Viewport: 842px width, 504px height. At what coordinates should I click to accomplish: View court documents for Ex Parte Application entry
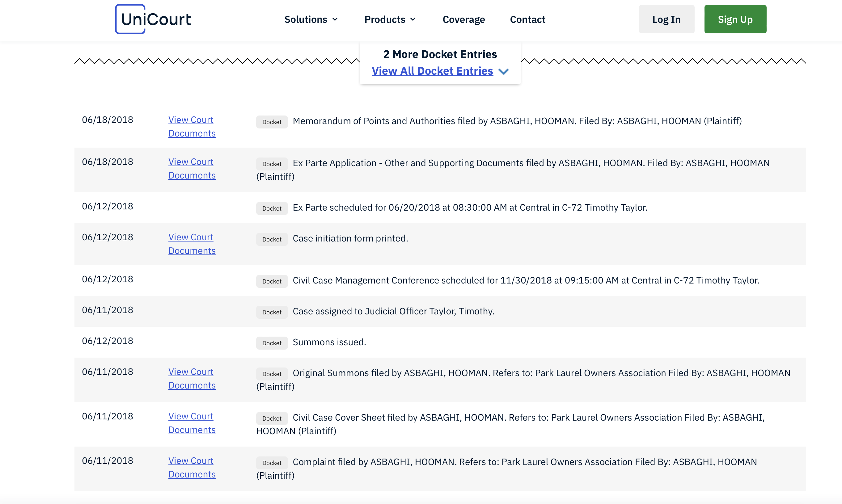click(x=192, y=168)
